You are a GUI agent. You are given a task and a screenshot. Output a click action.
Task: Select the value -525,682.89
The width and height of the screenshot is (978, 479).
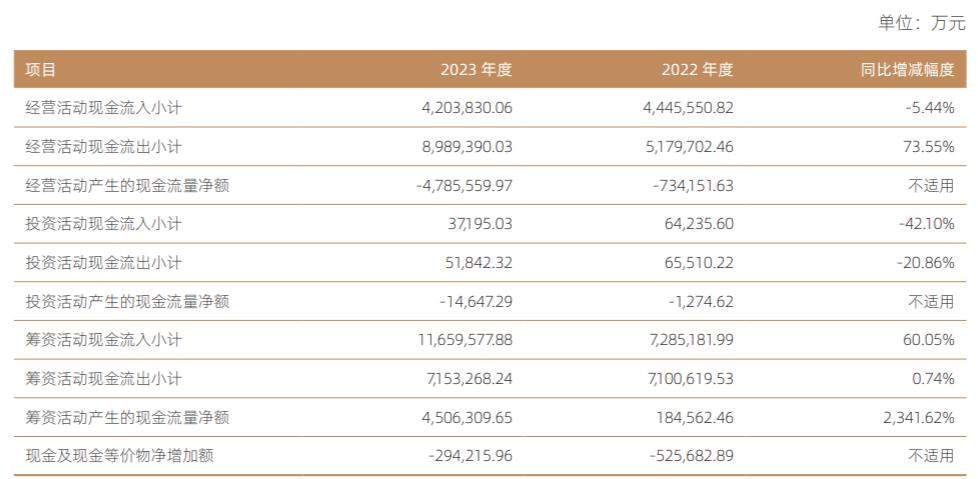click(691, 456)
